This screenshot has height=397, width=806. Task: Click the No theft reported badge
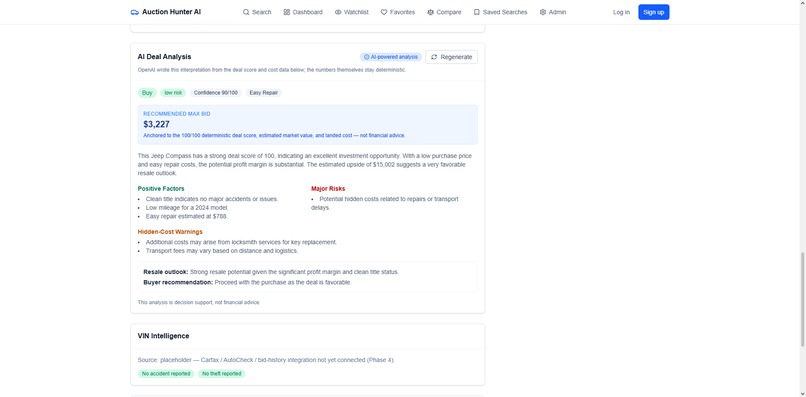point(222,374)
